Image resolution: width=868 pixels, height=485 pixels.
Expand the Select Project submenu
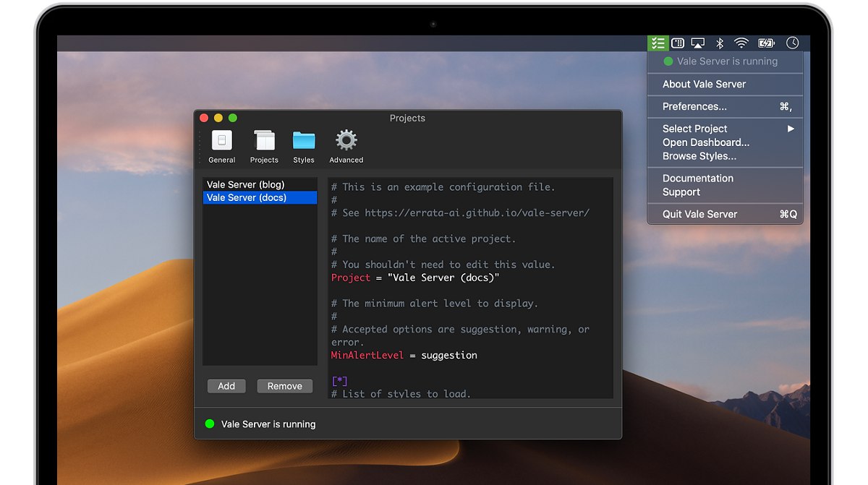[725, 129]
